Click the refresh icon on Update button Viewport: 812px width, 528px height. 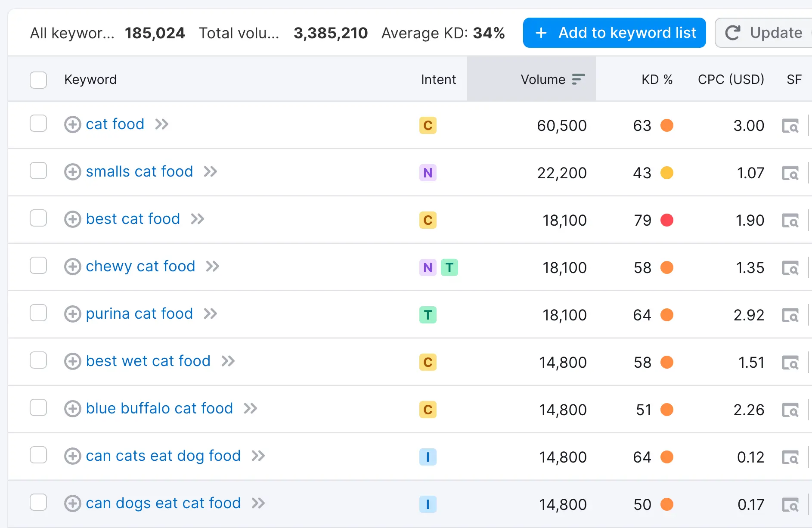coord(732,33)
